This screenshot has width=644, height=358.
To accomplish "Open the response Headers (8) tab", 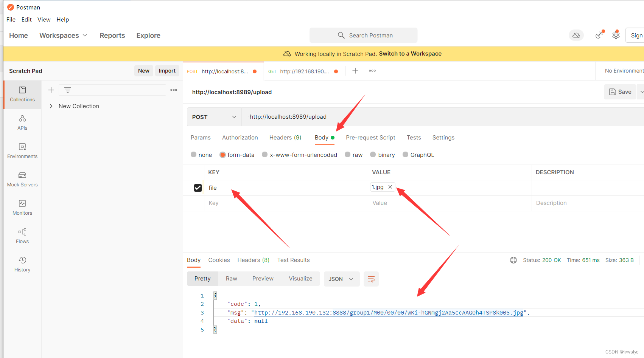I will tap(254, 260).
